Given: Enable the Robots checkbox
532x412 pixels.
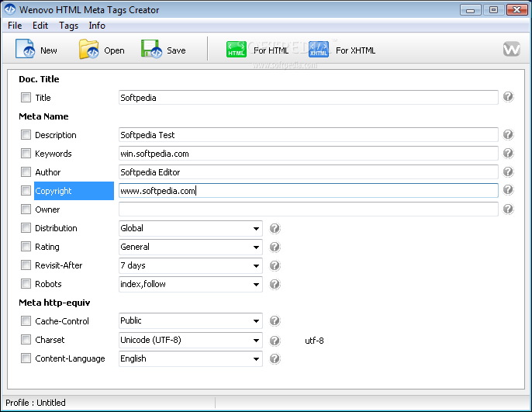Looking at the screenshot, I should coord(26,284).
